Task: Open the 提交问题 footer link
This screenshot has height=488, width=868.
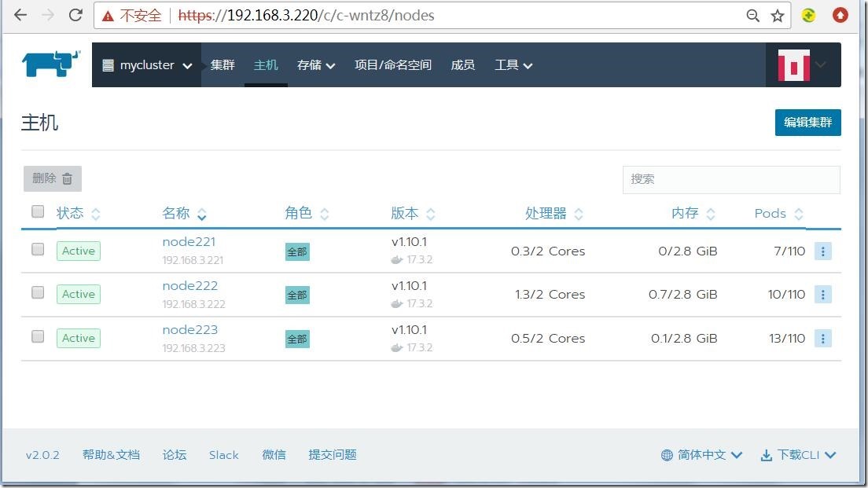Action: (x=333, y=455)
